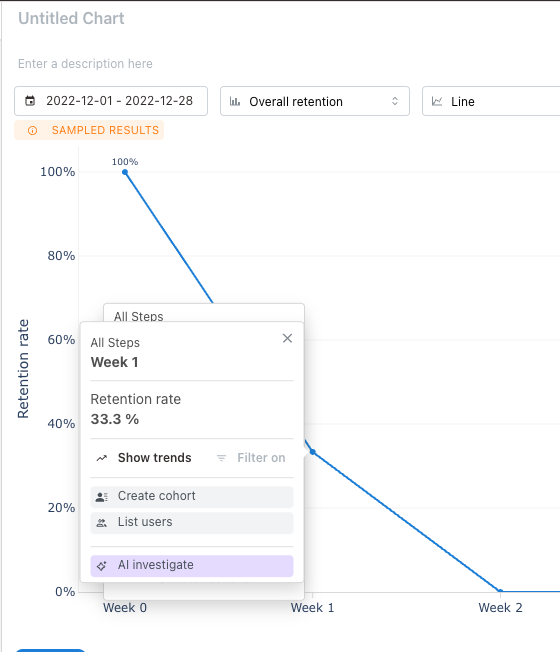Click the info icon in Sampled Results badge
This screenshot has height=652, width=560.
point(32,131)
